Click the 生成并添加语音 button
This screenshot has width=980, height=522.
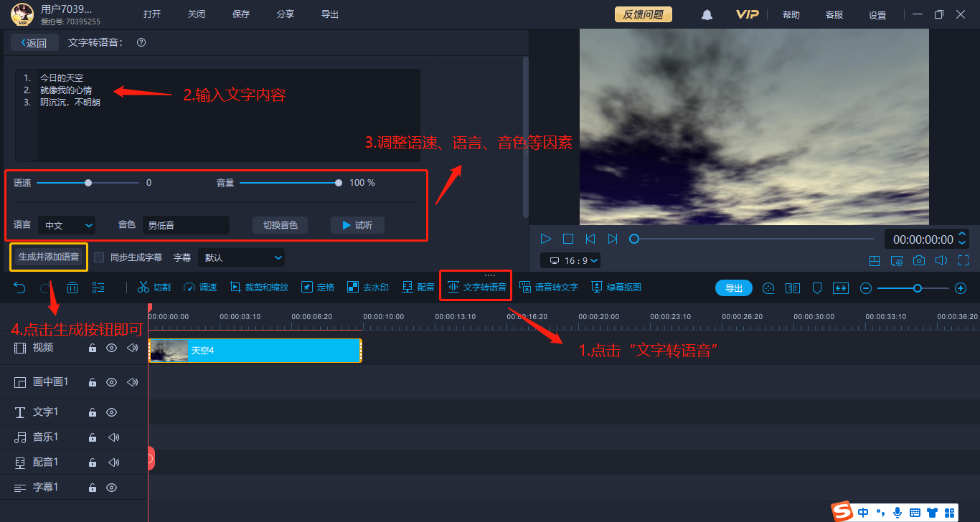[x=49, y=257]
